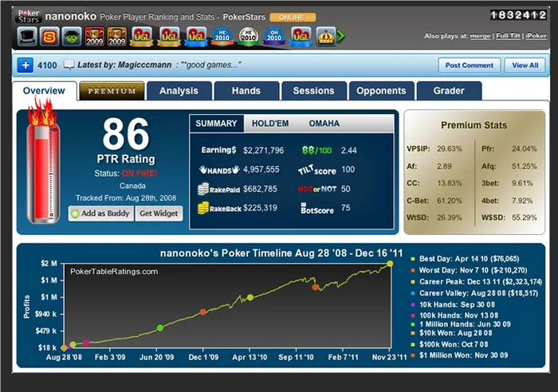Viewport: 558px width, 392px height.
Task: Click the PokerStars logo
Action: (29, 17)
